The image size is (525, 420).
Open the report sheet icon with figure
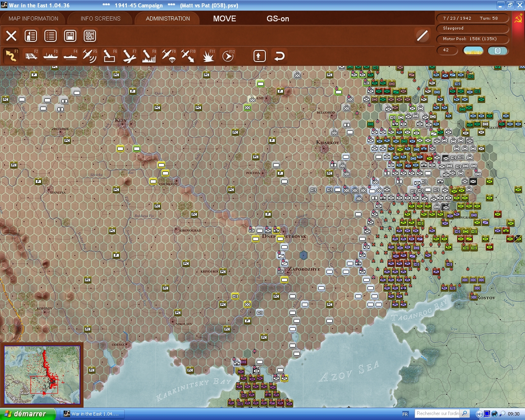coord(31,36)
